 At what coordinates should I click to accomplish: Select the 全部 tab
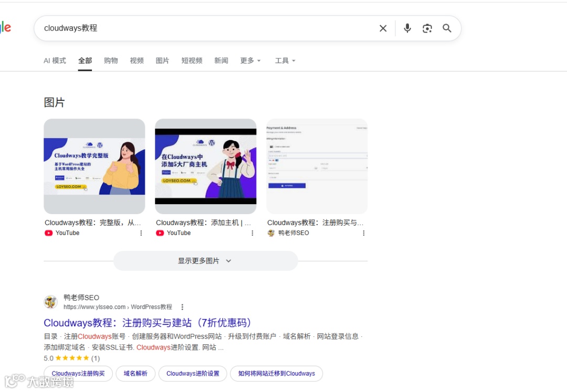pyautogui.click(x=85, y=61)
